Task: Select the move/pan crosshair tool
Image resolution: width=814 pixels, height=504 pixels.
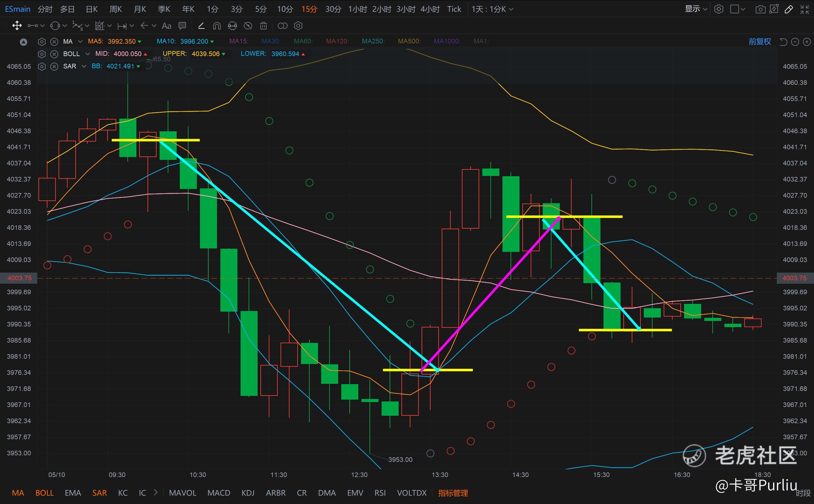Action: coord(17,26)
